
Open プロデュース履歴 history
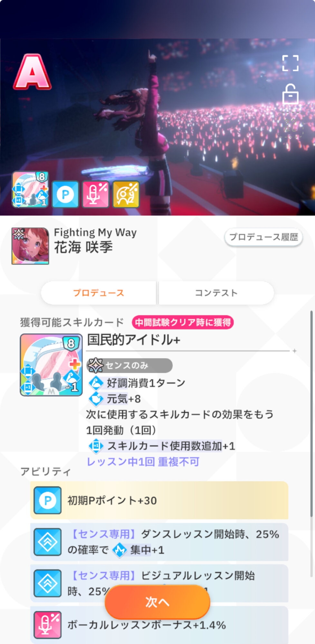[x=263, y=237]
